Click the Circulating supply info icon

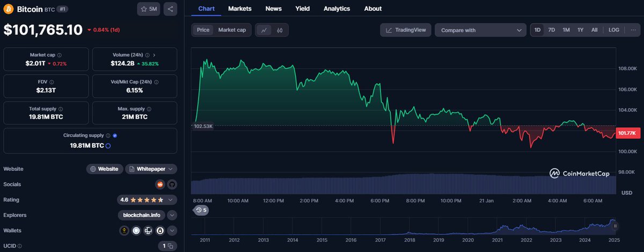pyautogui.click(x=108, y=136)
